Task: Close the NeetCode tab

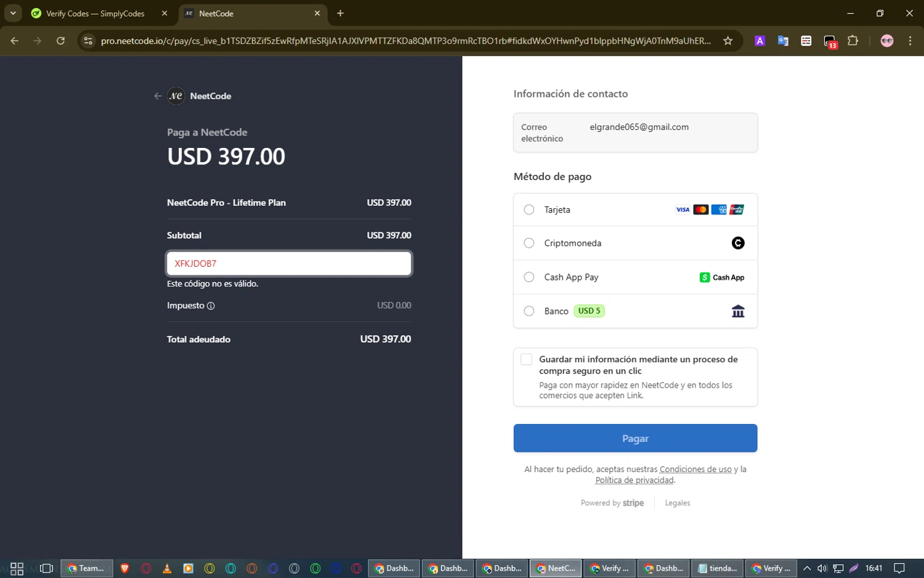Action: pos(317,13)
